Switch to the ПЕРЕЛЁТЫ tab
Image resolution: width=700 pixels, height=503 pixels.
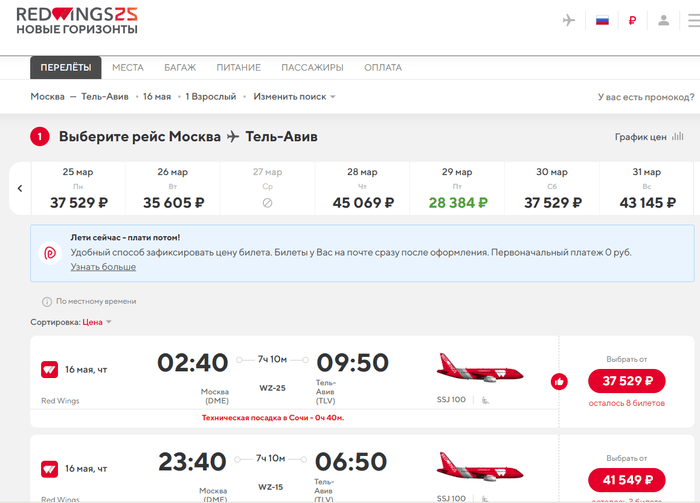click(66, 67)
